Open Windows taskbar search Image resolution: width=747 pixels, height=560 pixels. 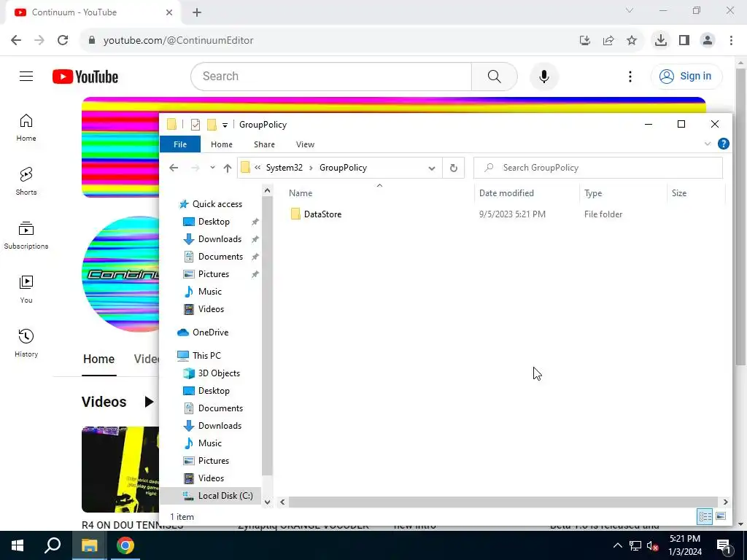53,545
